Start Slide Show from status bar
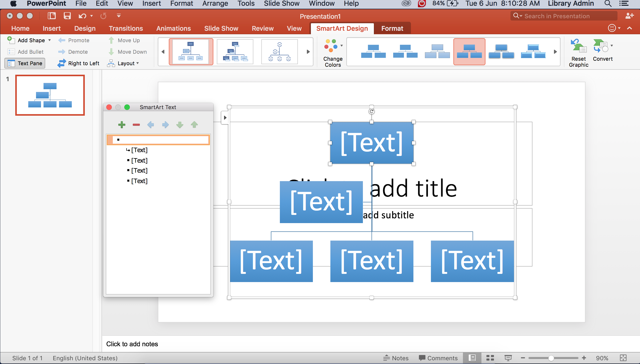 coord(508,358)
